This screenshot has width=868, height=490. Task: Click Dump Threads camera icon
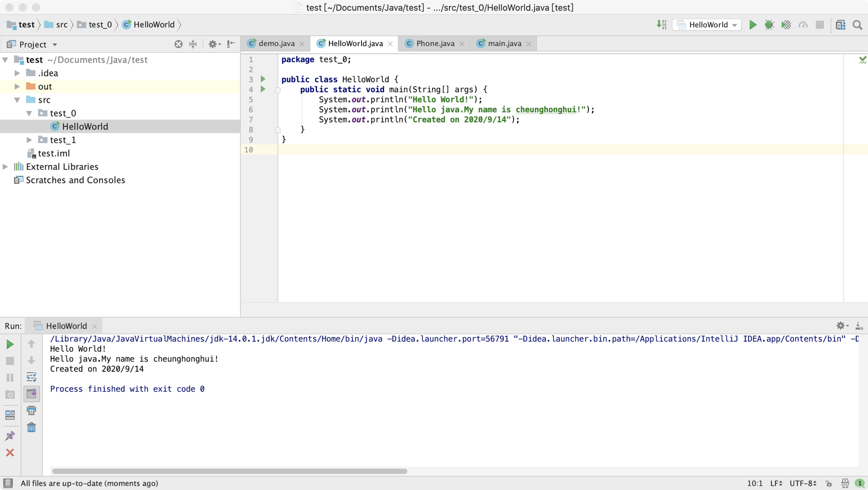10,394
